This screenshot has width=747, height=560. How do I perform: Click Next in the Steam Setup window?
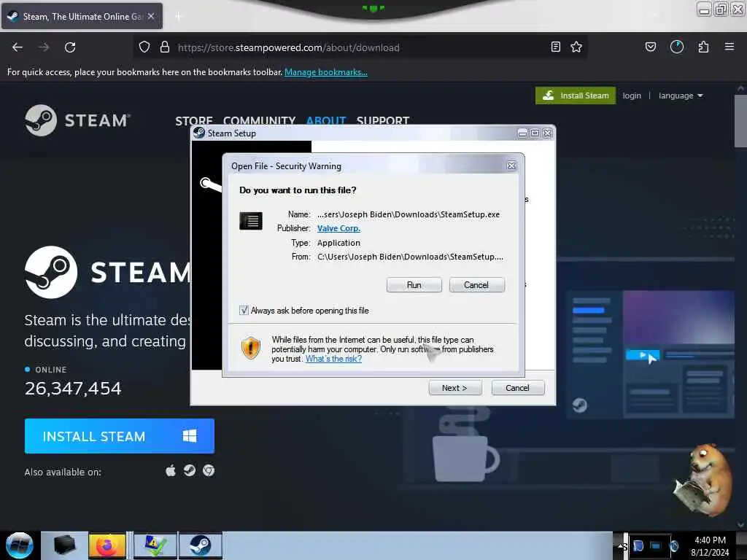(455, 388)
